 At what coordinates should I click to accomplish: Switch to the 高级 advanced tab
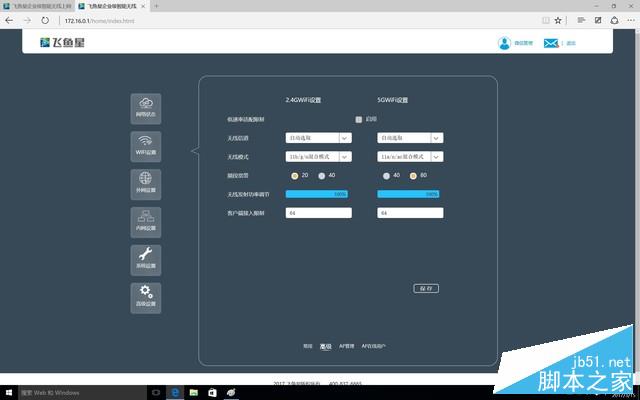(x=326, y=347)
